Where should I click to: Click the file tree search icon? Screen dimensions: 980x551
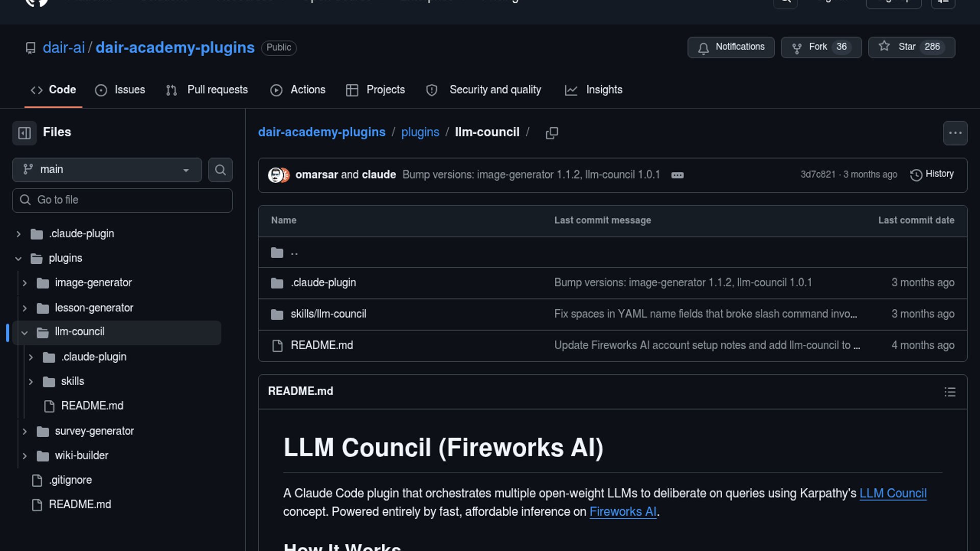click(x=220, y=169)
